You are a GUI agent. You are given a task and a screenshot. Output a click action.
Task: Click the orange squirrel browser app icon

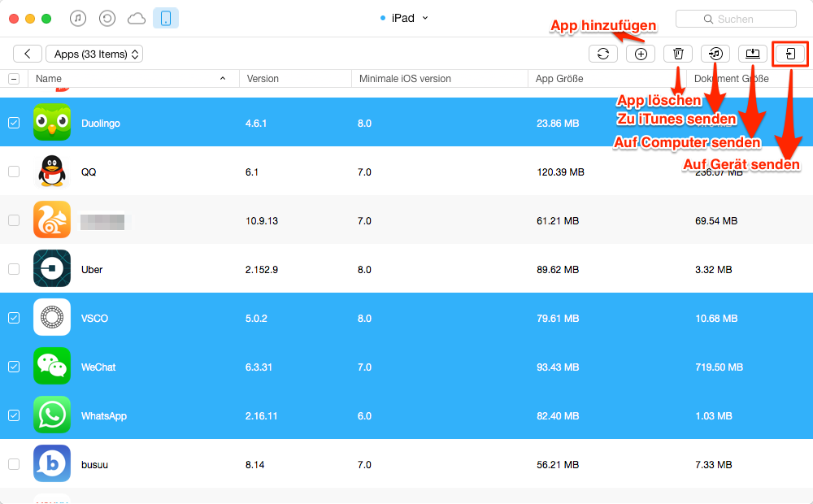click(52, 219)
